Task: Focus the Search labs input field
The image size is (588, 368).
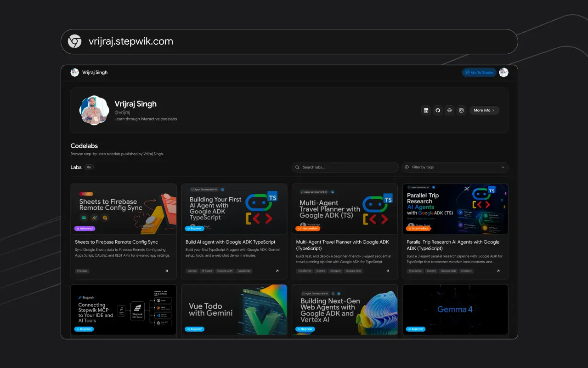Action: coord(345,167)
